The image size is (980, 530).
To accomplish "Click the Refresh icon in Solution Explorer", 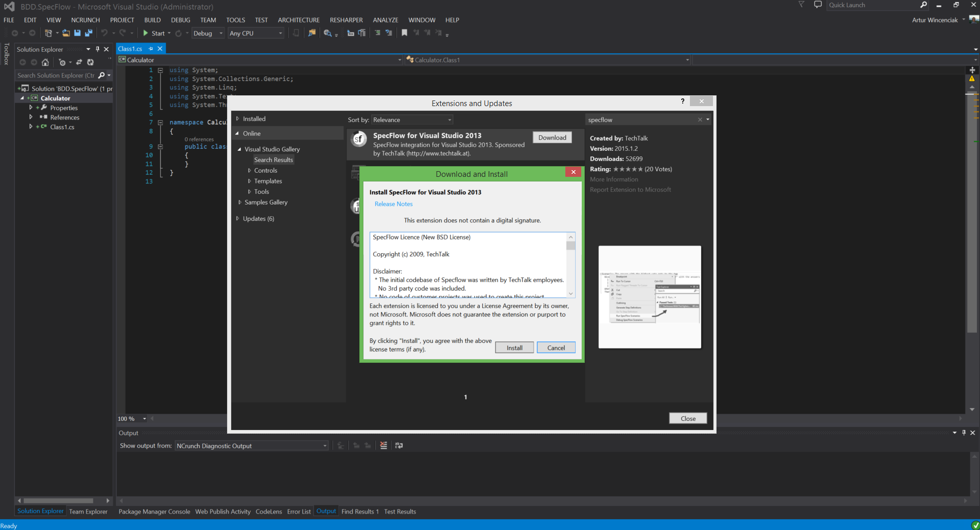I will point(90,63).
